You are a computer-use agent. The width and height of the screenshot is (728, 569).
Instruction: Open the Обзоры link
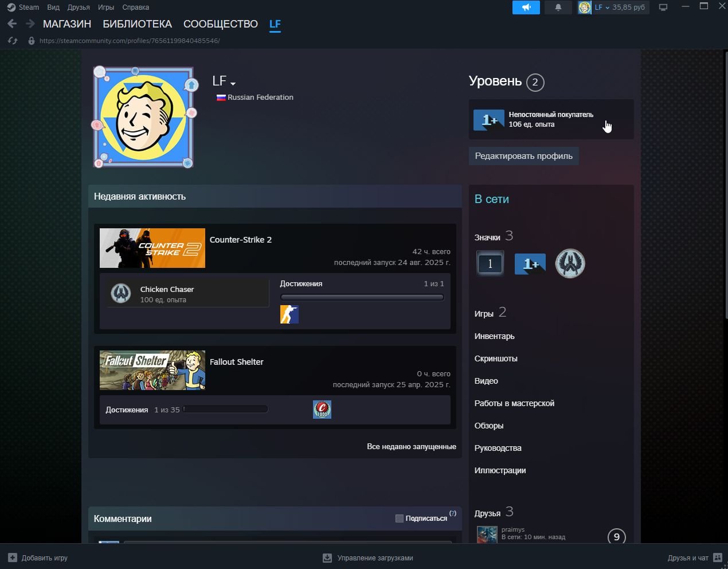point(489,426)
